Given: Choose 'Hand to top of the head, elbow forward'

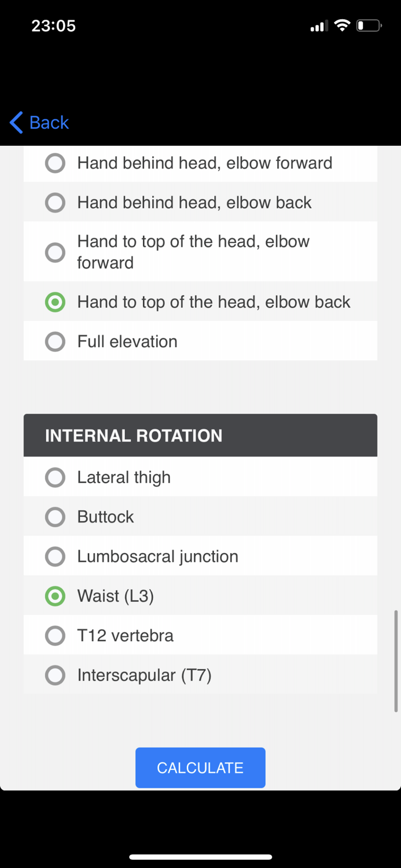Looking at the screenshot, I should pyautogui.click(x=56, y=252).
